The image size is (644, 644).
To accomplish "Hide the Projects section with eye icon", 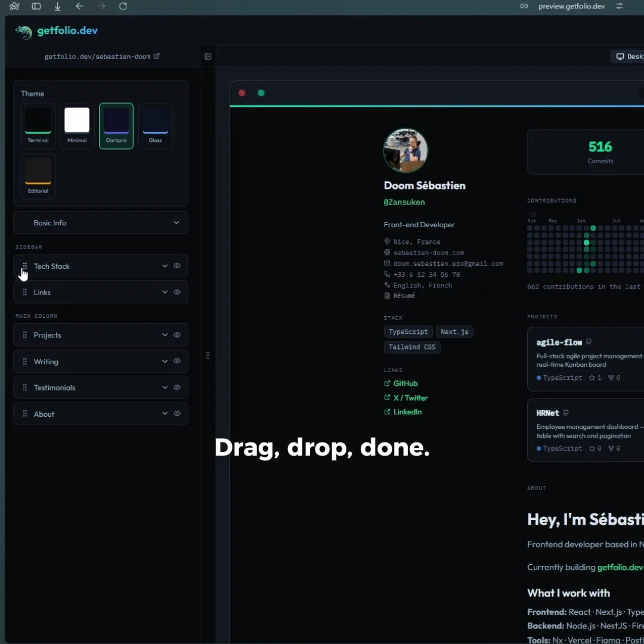I will click(177, 335).
